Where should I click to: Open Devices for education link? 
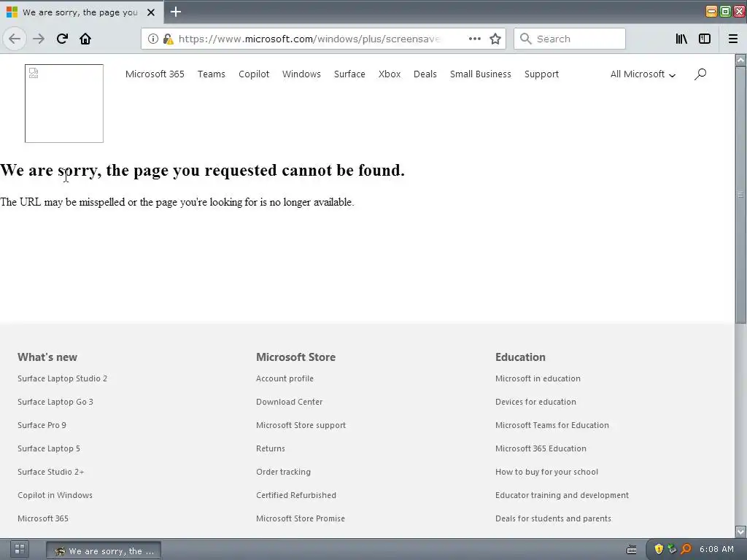click(x=535, y=402)
